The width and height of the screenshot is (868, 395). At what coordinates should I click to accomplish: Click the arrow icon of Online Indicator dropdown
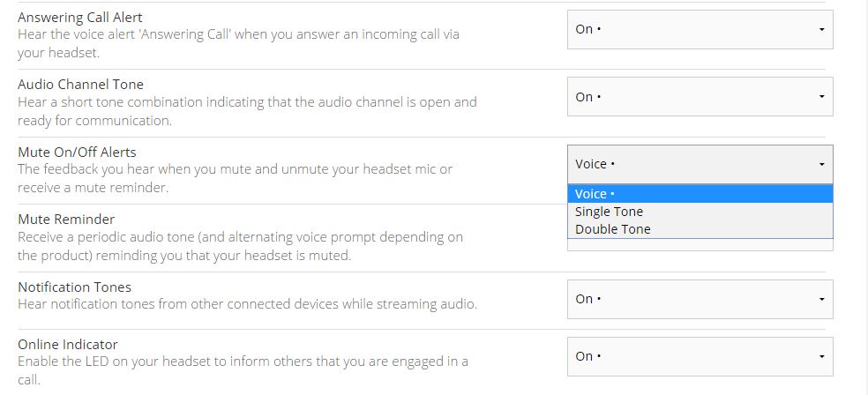coord(821,357)
